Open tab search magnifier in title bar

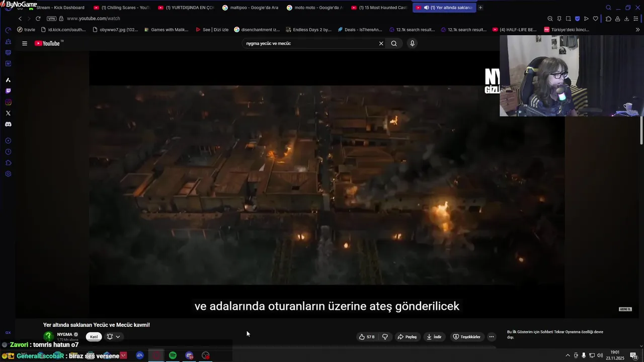point(608,8)
